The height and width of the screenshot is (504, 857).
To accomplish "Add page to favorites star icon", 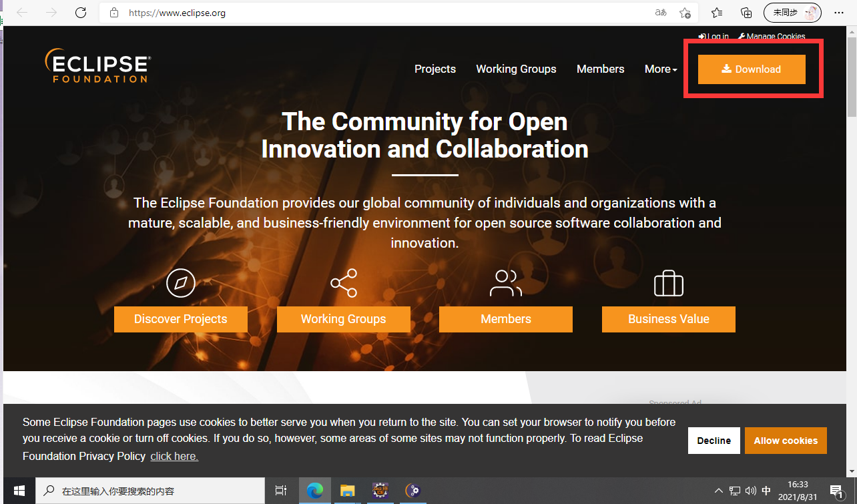I will pyautogui.click(x=685, y=12).
